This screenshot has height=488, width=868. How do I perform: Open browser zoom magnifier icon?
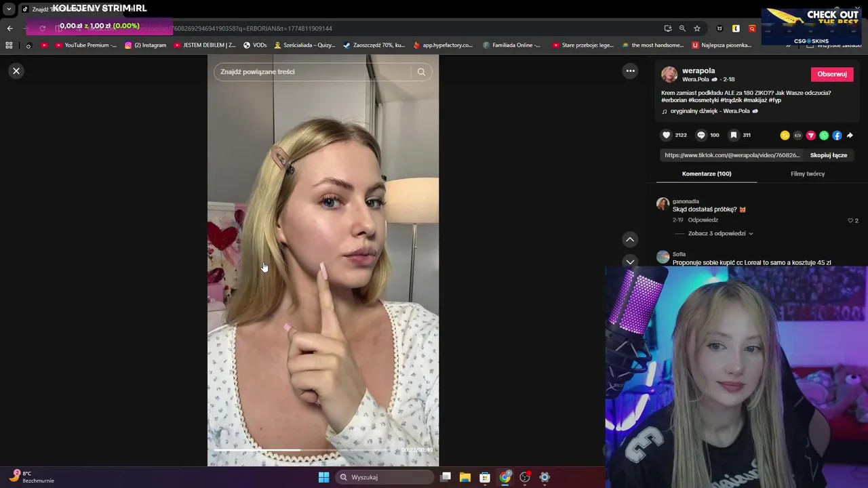coord(683,28)
